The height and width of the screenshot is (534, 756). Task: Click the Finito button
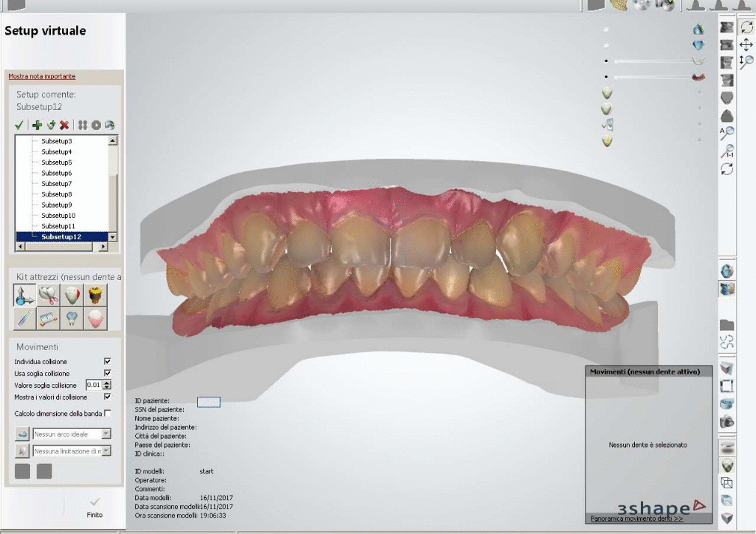94,507
